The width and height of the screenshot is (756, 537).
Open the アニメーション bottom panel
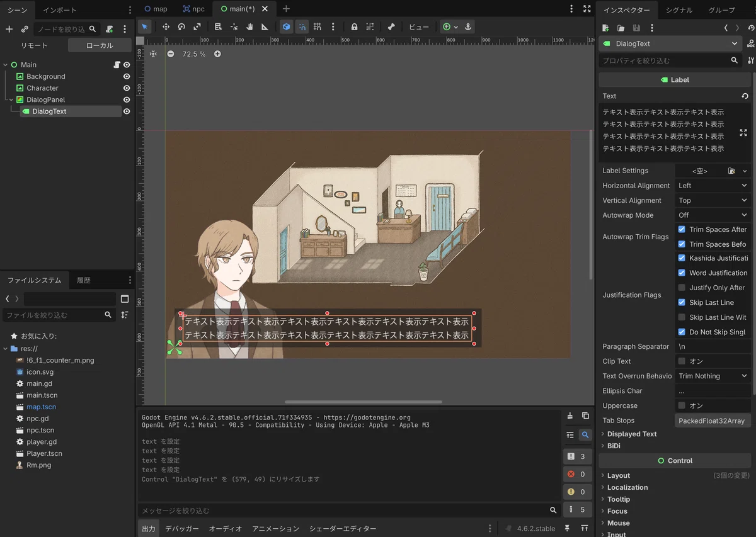tap(276, 529)
